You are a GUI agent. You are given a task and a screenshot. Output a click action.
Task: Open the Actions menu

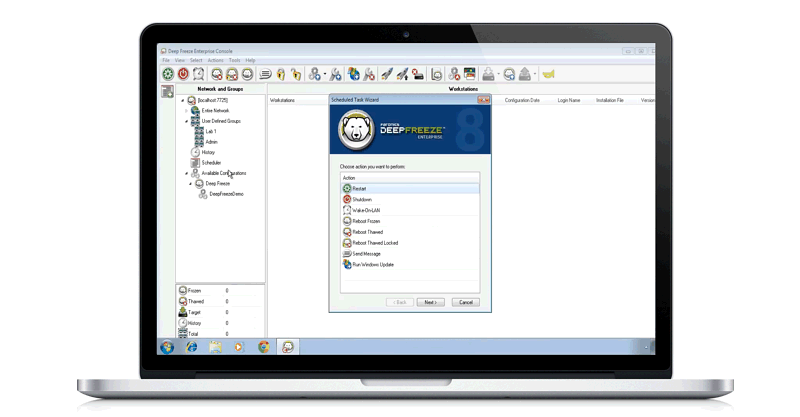tap(215, 60)
